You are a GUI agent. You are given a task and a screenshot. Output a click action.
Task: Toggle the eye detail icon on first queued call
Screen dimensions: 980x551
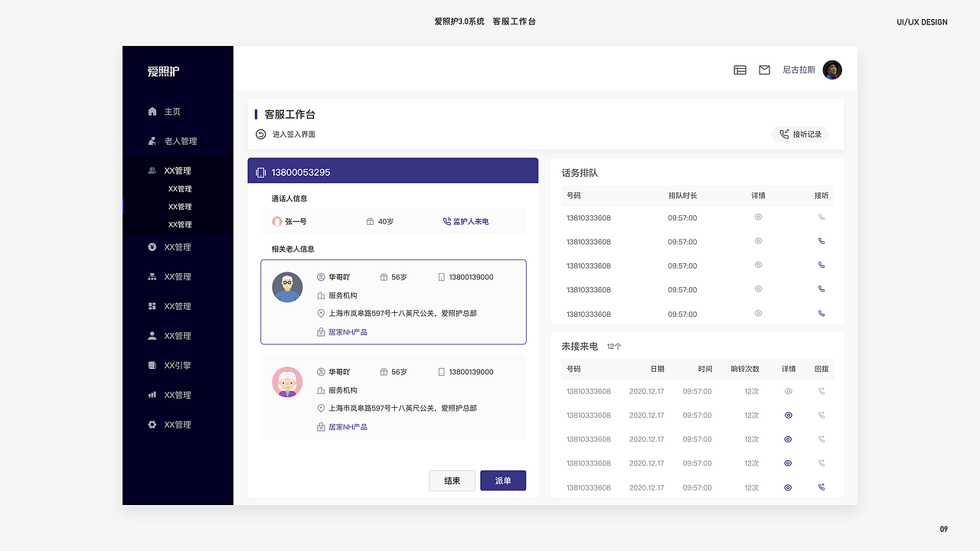[x=758, y=217]
